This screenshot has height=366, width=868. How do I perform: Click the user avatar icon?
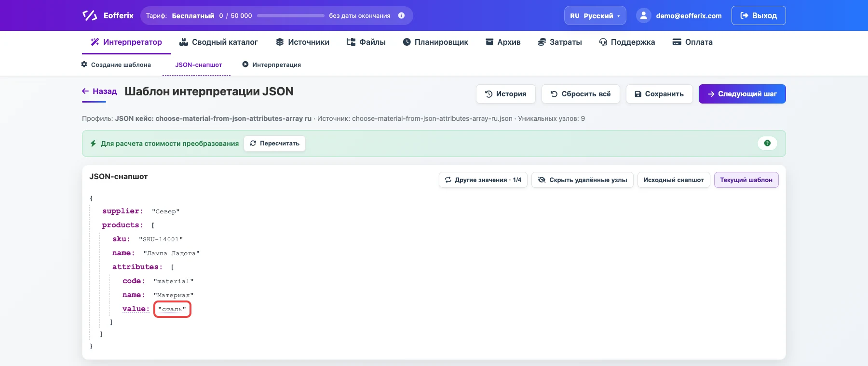point(643,15)
